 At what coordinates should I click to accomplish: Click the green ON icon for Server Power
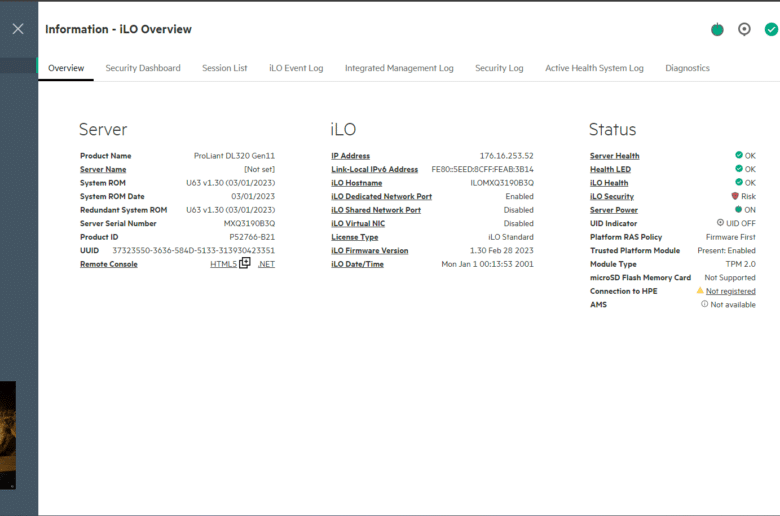738,209
